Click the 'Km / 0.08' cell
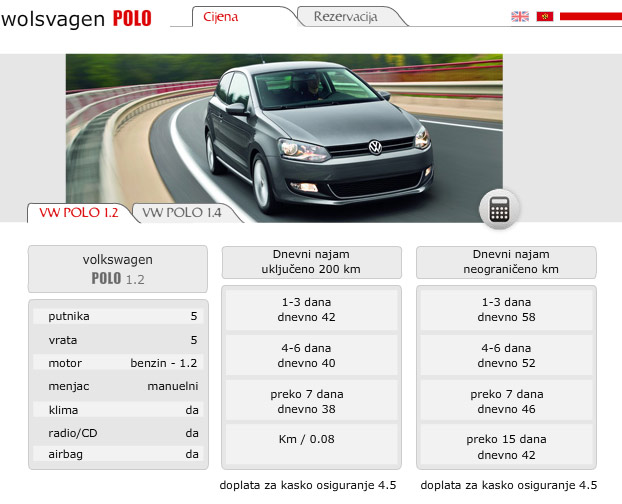The image size is (622, 504). click(x=311, y=445)
